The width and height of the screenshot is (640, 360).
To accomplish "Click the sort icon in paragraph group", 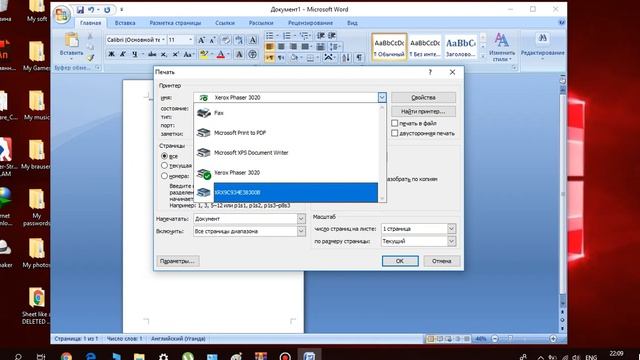I will (x=346, y=58).
